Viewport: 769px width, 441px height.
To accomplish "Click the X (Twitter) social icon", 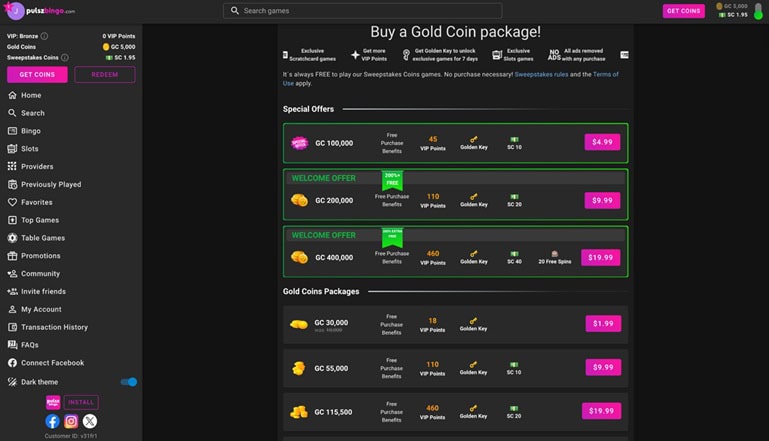I will click(90, 422).
